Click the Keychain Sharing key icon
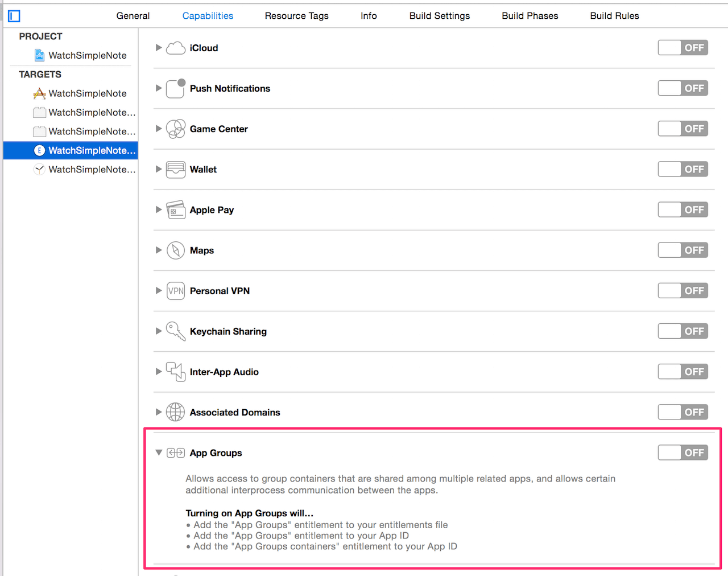 [x=175, y=331]
